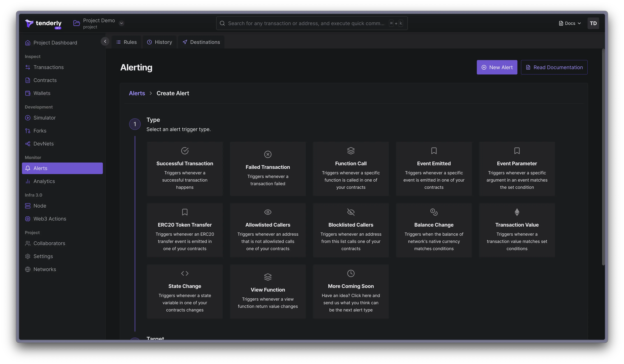
Task: Open Analytics
Action: point(40,181)
